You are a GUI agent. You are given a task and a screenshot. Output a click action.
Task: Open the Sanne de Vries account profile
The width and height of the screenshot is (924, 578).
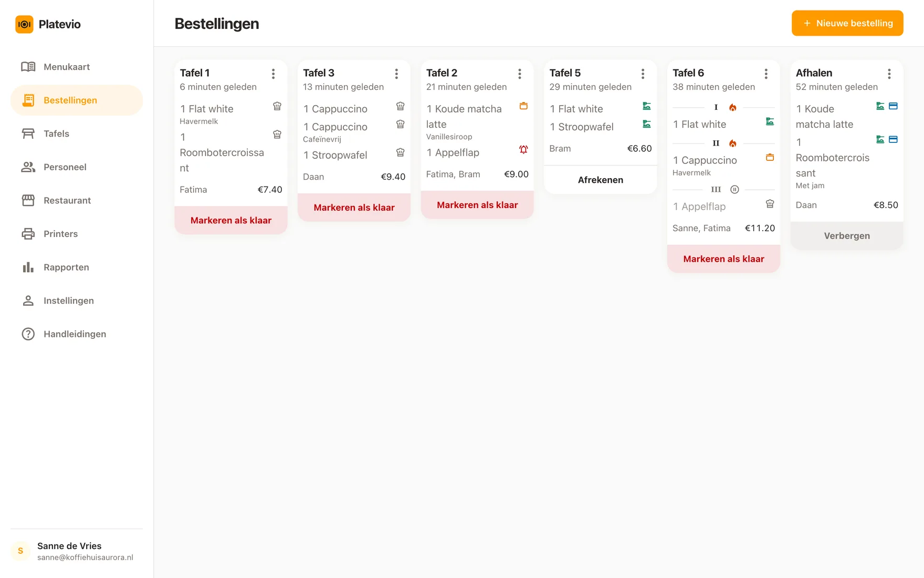click(x=77, y=551)
